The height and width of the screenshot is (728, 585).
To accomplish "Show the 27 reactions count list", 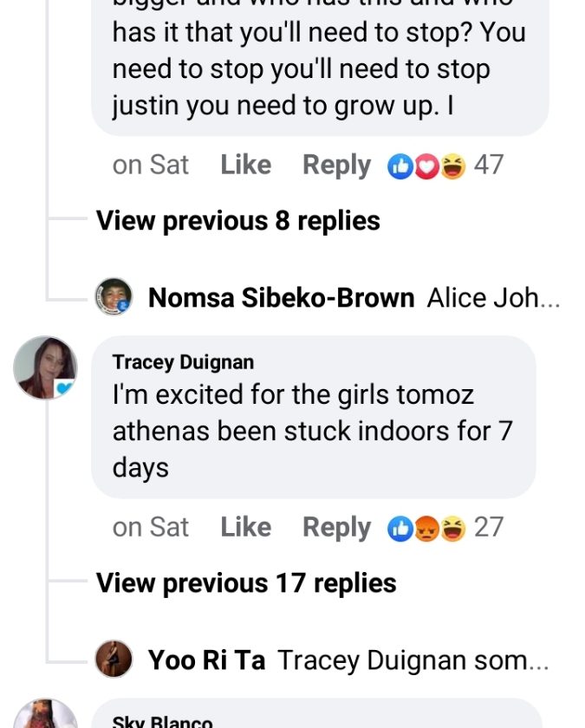I will tap(489, 527).
